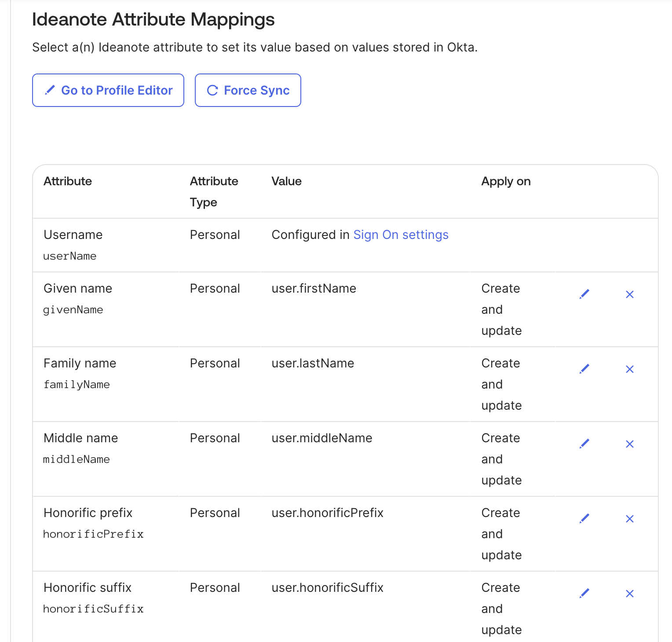This screenshot has width=672, height=642.
Task: Select the user.firstName value
Action: click(314, 289)
